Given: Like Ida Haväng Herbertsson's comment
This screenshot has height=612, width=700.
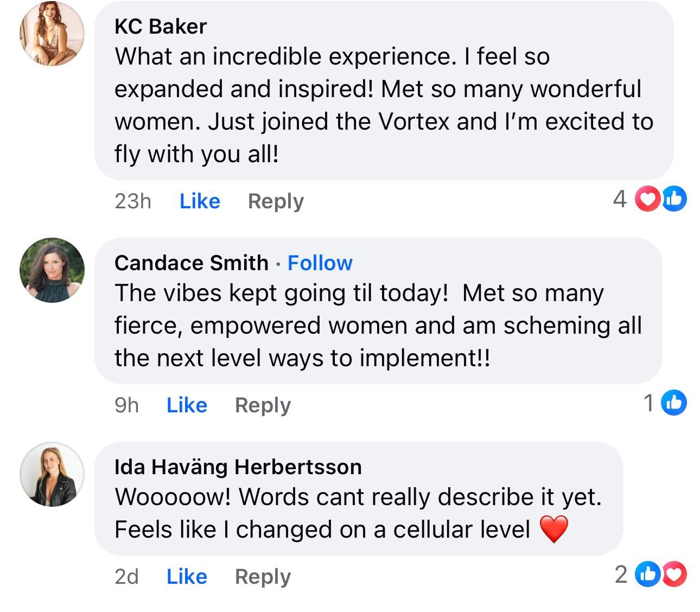Looking at the screenshot, I should click(187, 576).
